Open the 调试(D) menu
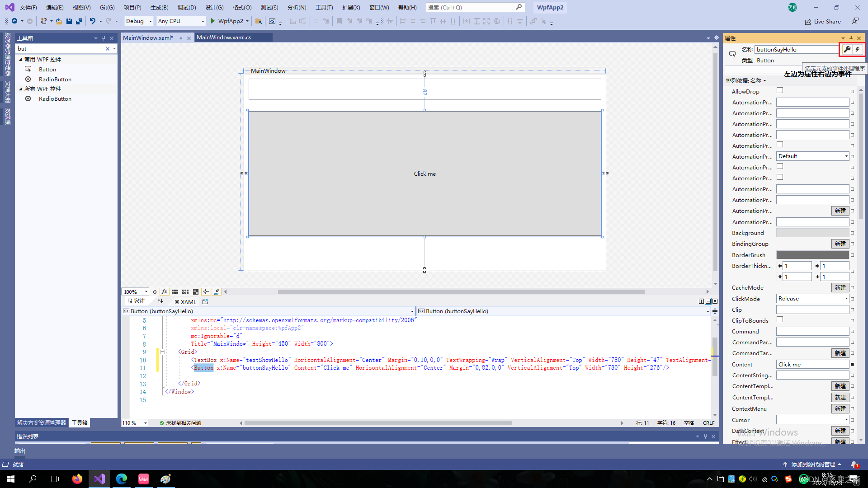Viewport: 868px width, 488px height. coord(187,7)
